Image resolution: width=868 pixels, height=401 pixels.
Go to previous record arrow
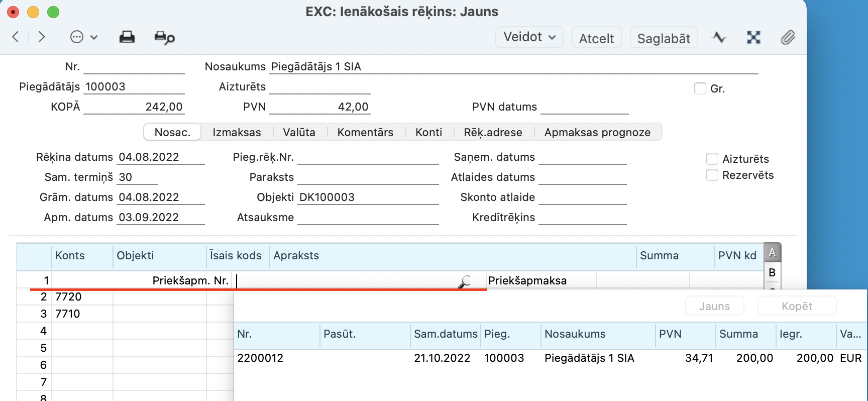(16, 37)
